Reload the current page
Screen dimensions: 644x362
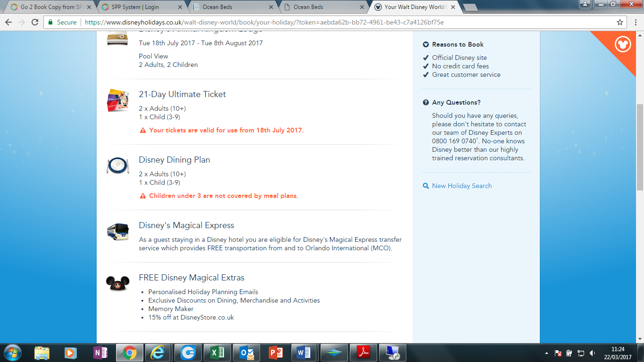[35, 22]
